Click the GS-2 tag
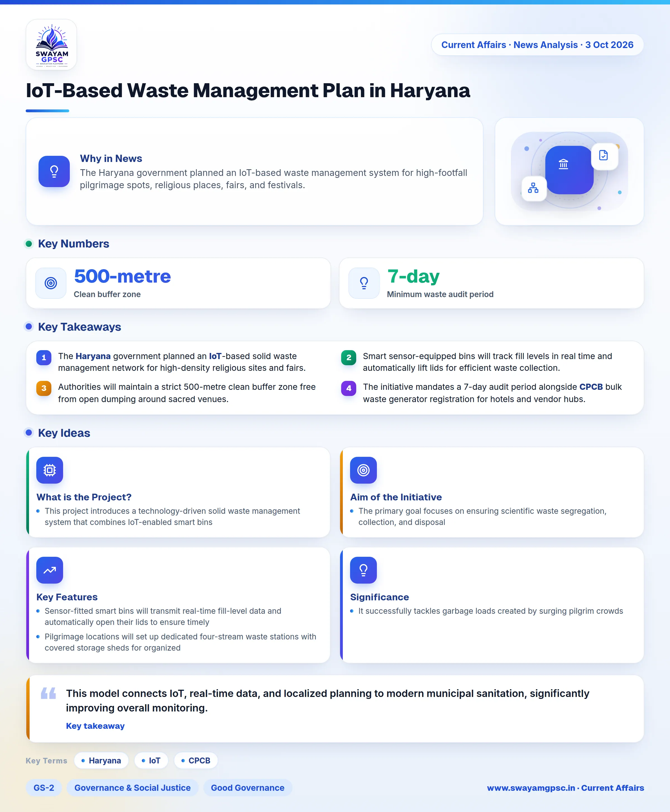The image size is (670, 812). point(44,788)
